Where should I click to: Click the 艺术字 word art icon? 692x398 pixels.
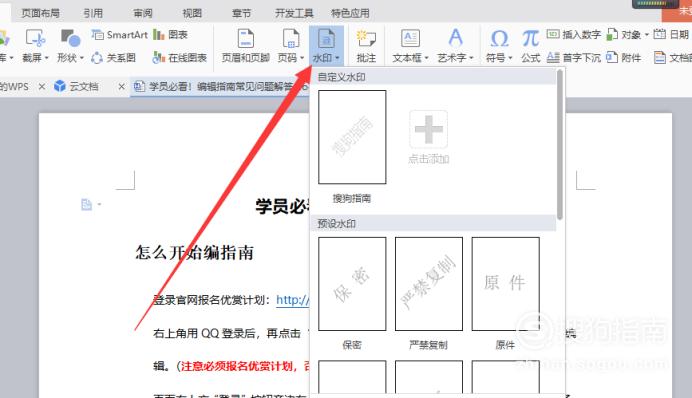pos(455,39)
